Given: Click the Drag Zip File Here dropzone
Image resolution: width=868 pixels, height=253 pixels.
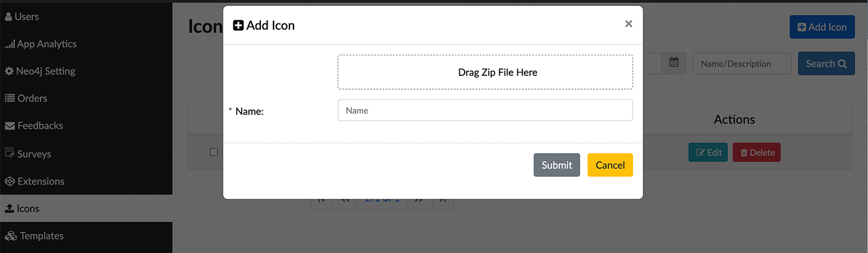Looking at the screenshot, I should click(485, 72).
